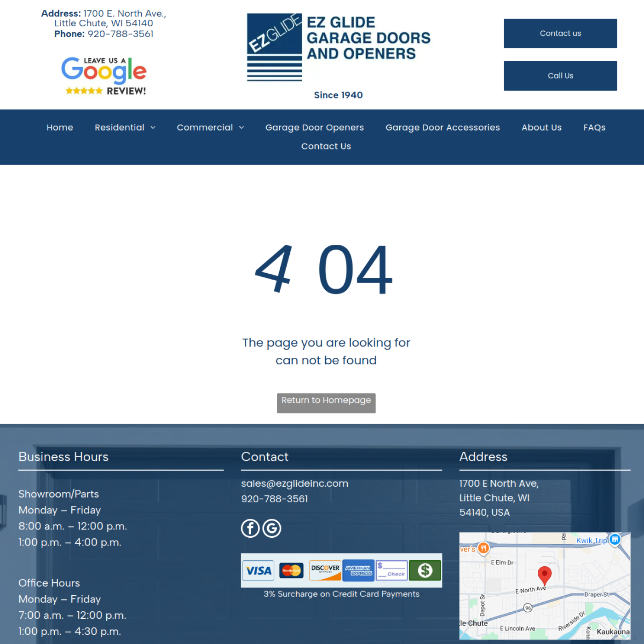
Task: Click the American Express card icon
Action: coord(358,570)
